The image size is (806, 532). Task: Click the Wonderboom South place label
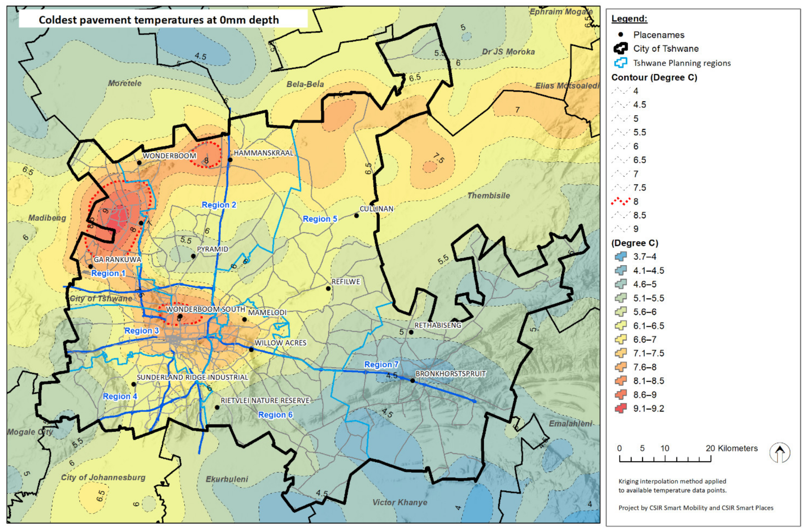(205, 309)
